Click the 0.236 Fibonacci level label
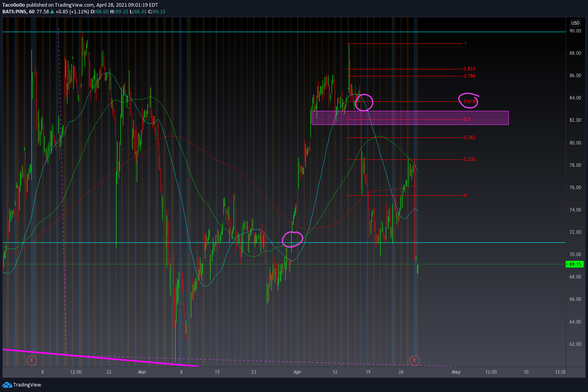 tap(469, 159)
